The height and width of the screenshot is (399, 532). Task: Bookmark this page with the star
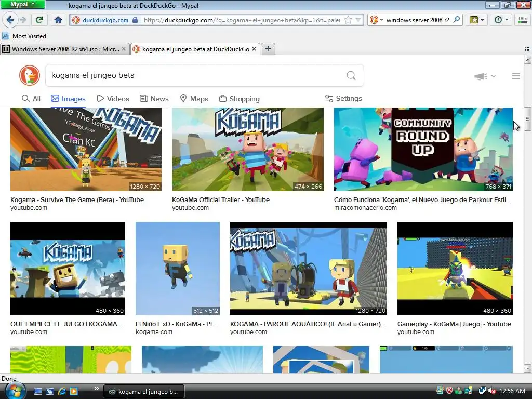tap(348, 20)
